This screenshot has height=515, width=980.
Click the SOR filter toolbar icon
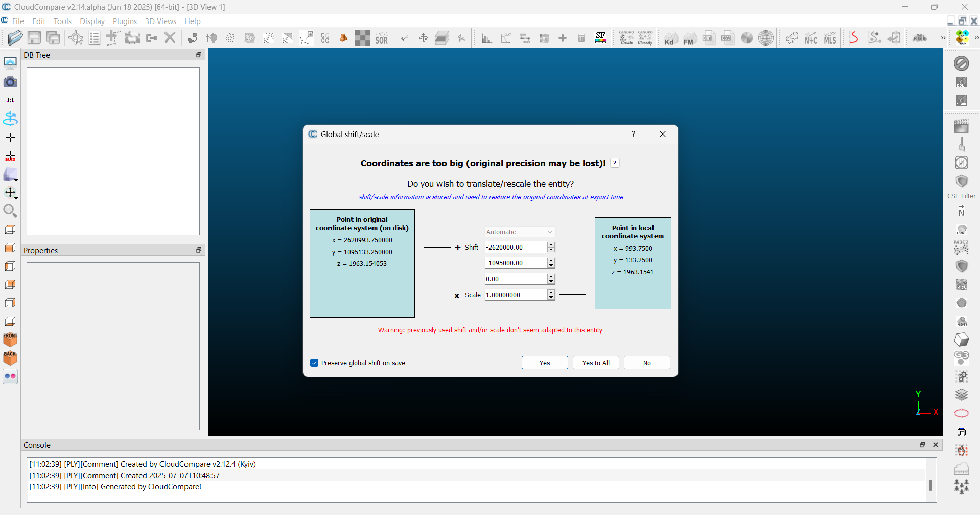pos(382,38)
